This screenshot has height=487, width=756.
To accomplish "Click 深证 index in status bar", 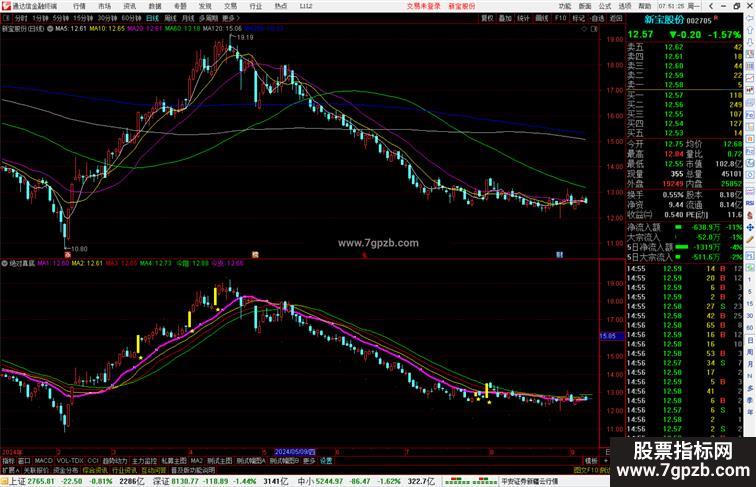I will pos(161,481).
